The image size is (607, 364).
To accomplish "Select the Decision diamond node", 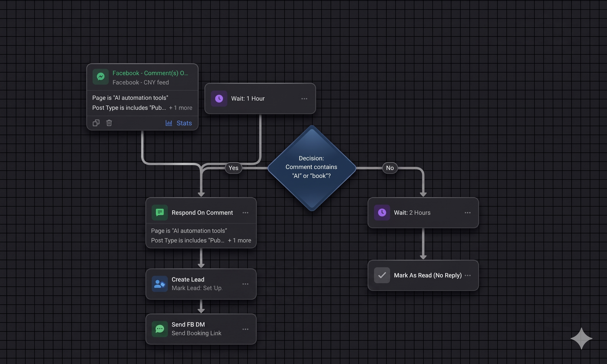I will pyautogui.click(x=312, y=168).
